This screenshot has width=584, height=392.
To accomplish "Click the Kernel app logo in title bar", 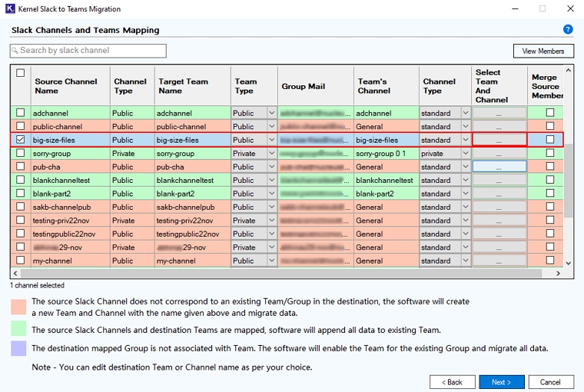I will point(10,8).
